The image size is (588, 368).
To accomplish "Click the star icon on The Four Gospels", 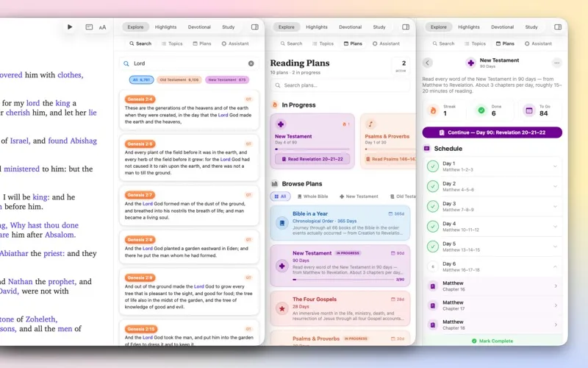I will point(282,308).
